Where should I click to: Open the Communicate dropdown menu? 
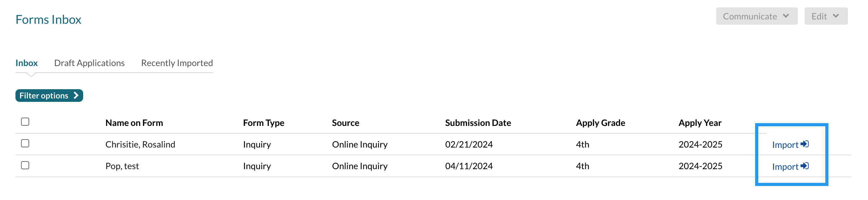(756, 16)
